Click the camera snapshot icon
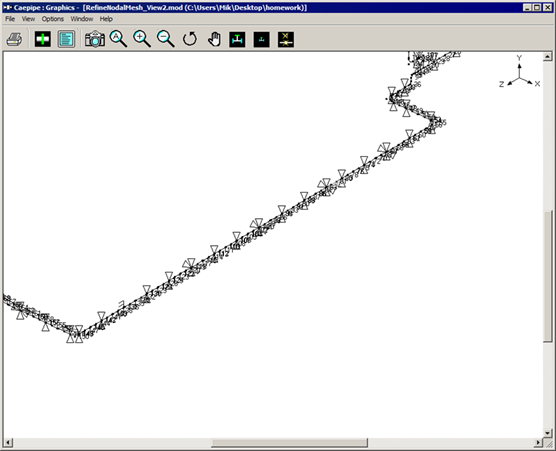The width and height of the screenshot is (556, 451). point(95,39)
